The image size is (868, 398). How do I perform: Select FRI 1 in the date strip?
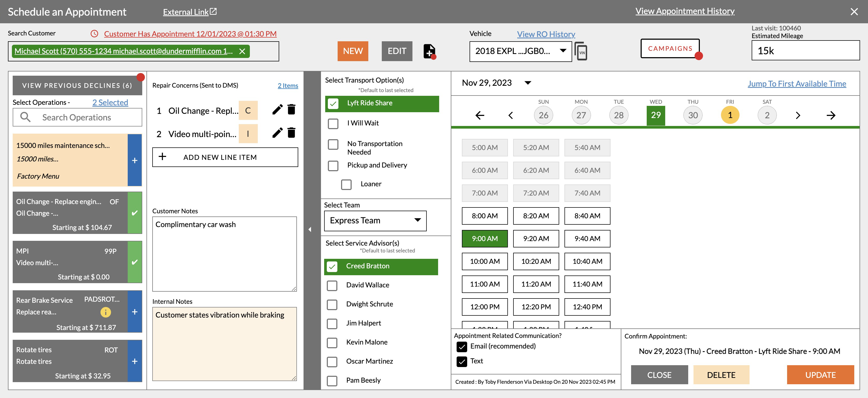730,115
